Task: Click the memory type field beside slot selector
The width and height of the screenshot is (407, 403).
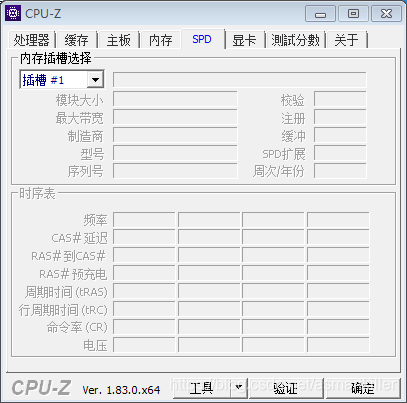Action: (239, 80)
